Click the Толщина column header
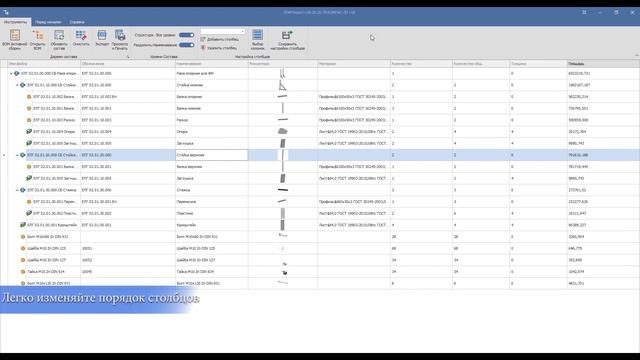 click(x=538, y=64)
